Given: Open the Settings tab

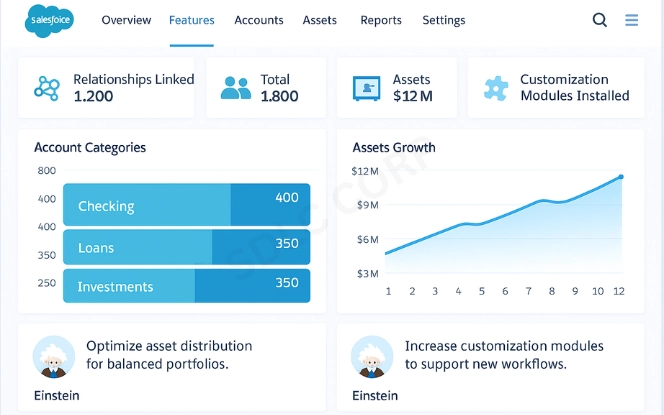Looking at the screenshot, I should click(x=443, y=20).
